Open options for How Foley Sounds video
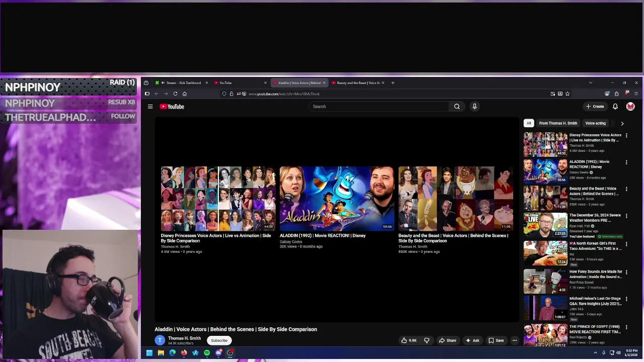The image size is (644, 362). 626,272
